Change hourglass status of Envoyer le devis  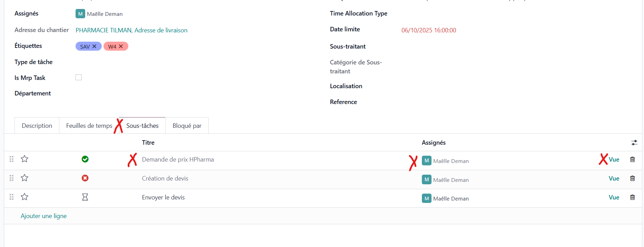(x=85, y=197)
